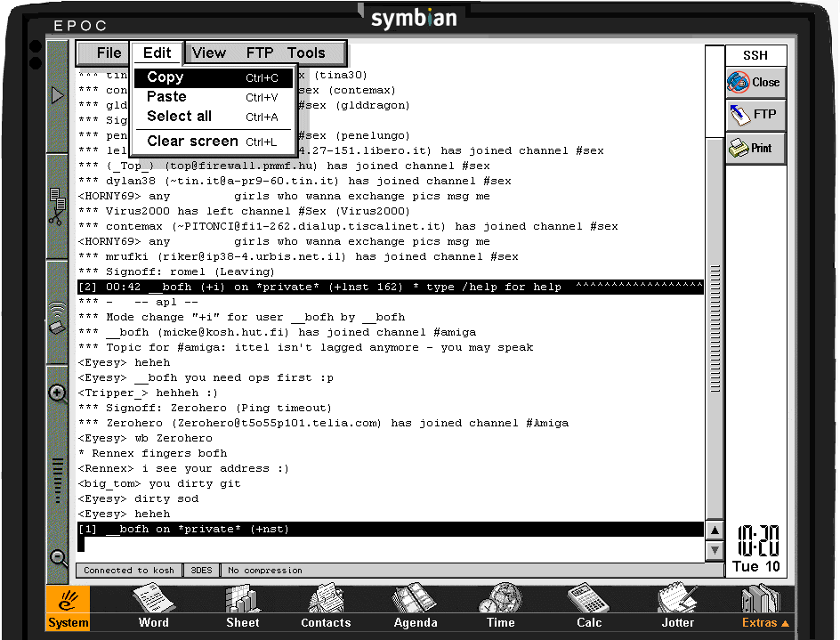Viewport: 840px width, 640px height.
Task: Click '<Eyesy> __bofh you need ops first'
Action: [x=206, y=378]
